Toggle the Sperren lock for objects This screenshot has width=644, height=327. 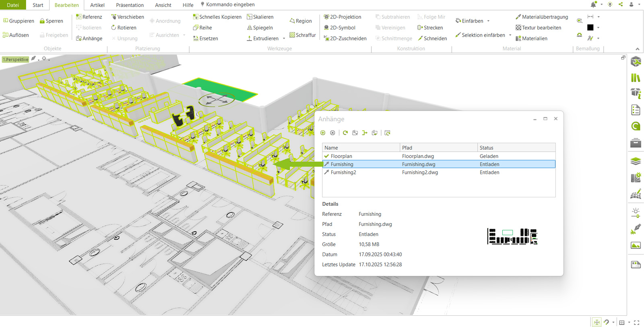pyautogui.click(x=51, y=21)
